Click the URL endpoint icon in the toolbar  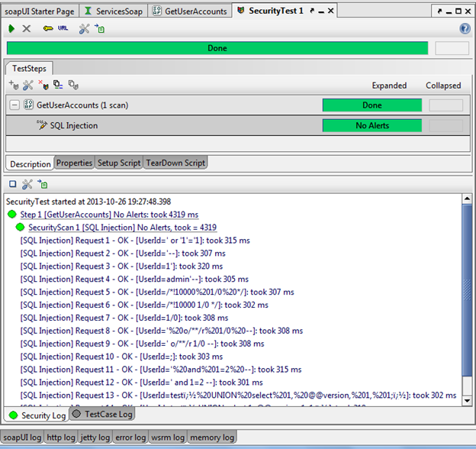coord(63,28)
